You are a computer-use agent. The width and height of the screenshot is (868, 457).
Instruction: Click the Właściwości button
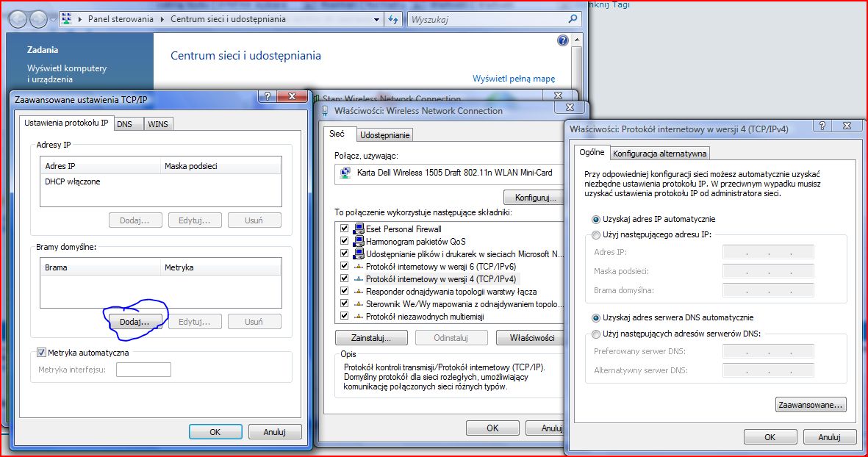point(531,337)
